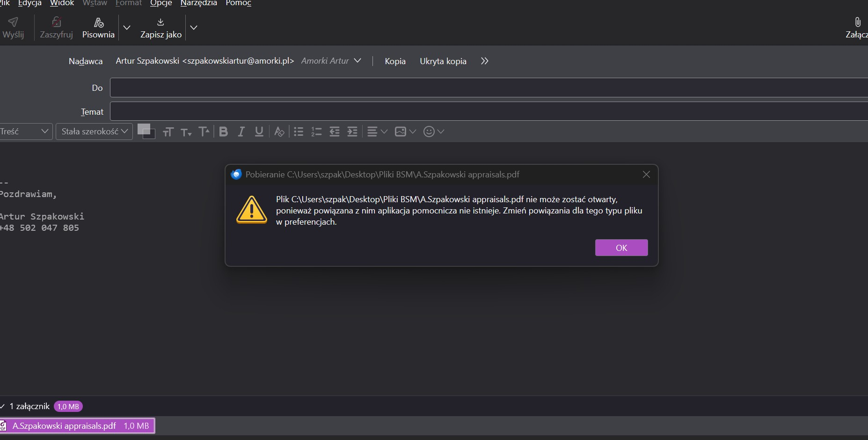Open the sender identity dropdown
Image resolution: width=868 pixels, height=440 pixels.
click(x=357, y=61)
